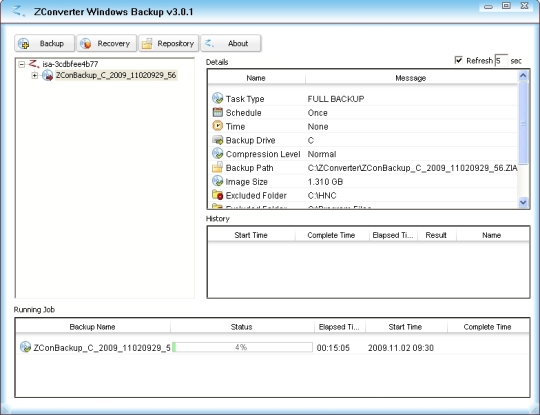Image resolution: width=540 pixels, height=415 pixels.
Task: Click the Schedule calendar icon
Action: coord(217,112)
